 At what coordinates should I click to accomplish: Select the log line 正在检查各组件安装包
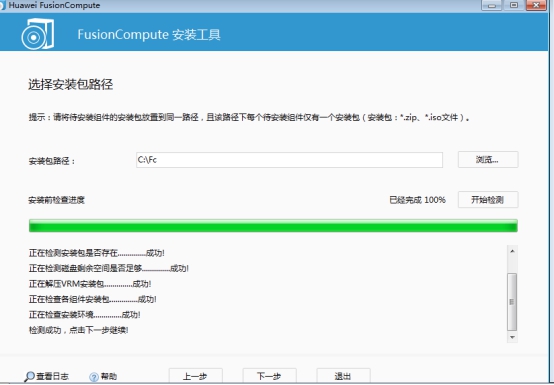point(93,300)
